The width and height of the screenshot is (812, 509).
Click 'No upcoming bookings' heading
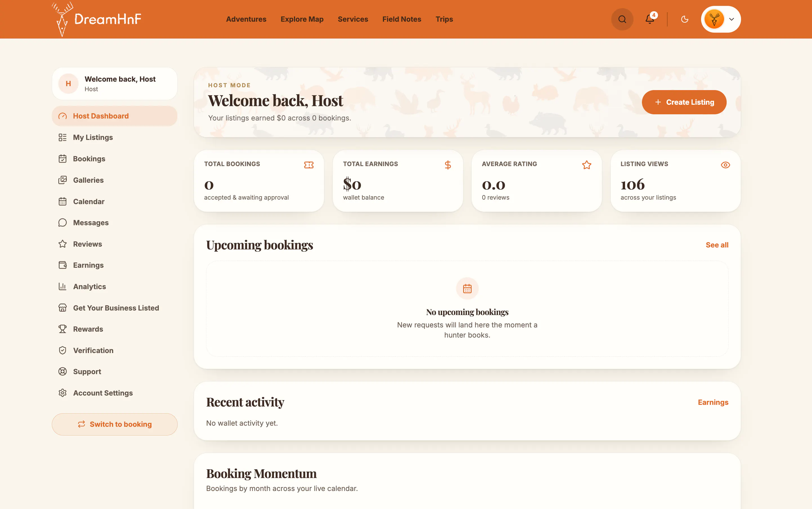pos(467,312)
